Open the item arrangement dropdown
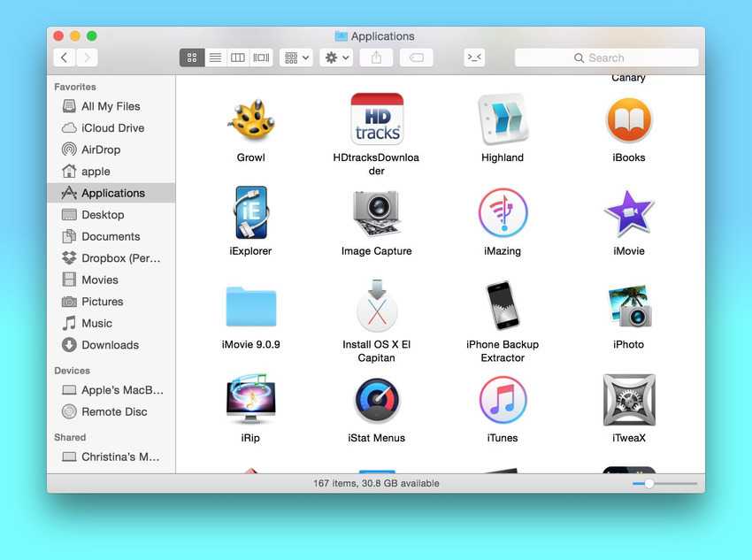The height and width of the screenshot is (560, 752). tap(295, 57)
